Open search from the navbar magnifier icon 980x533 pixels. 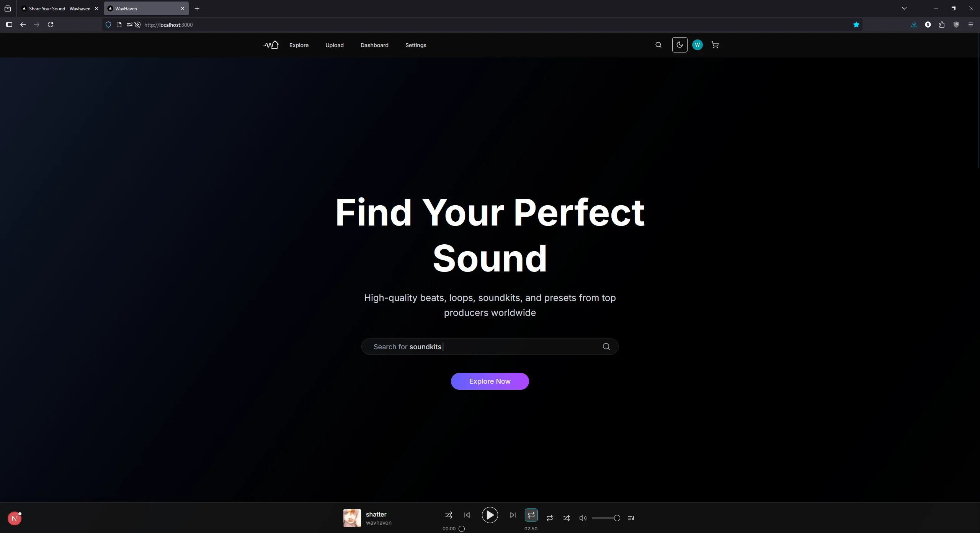click(658, 45)
